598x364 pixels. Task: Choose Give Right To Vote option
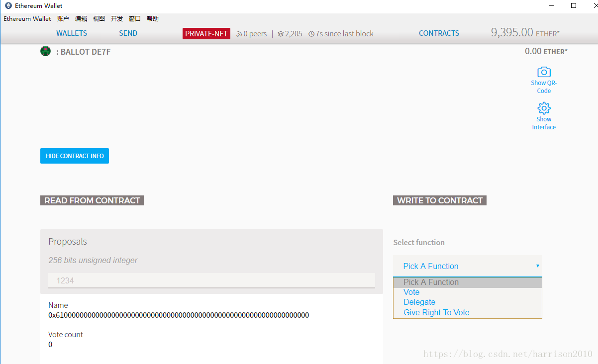coord(468,312)
